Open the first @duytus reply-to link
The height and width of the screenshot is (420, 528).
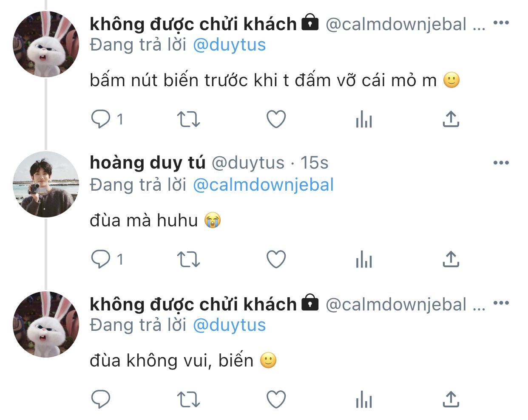230,45
